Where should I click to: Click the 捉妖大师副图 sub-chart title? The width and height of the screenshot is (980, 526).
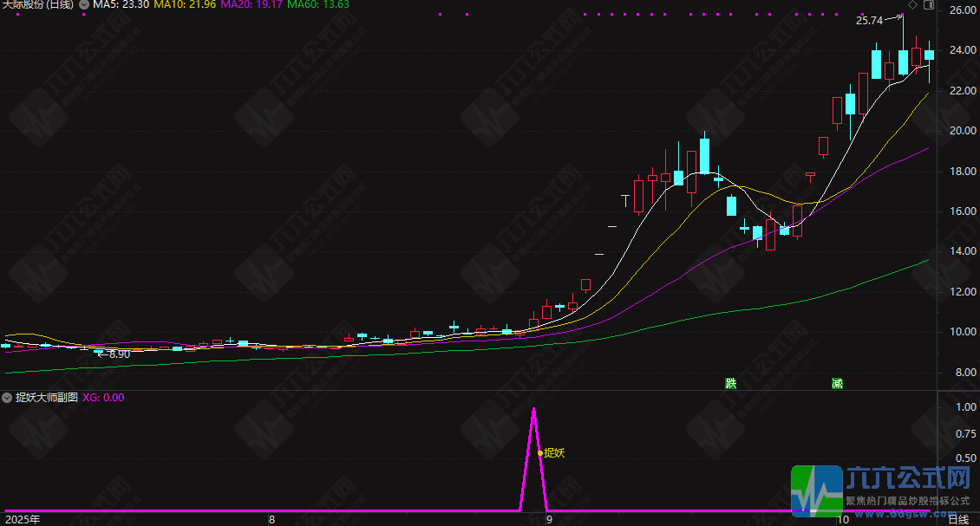(x=47, y=398)
